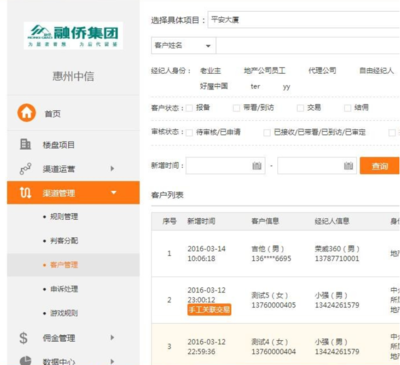Click the 新增时间 end date field
The image size is (400, 365).
pyautogui.click(x=317, y=166)
